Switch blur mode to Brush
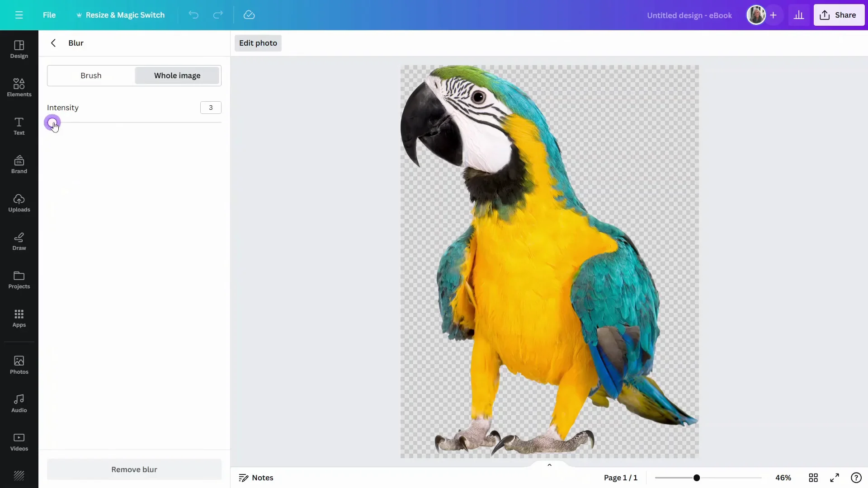This screenshot has width=868, height=488. [x=90, y=75]
